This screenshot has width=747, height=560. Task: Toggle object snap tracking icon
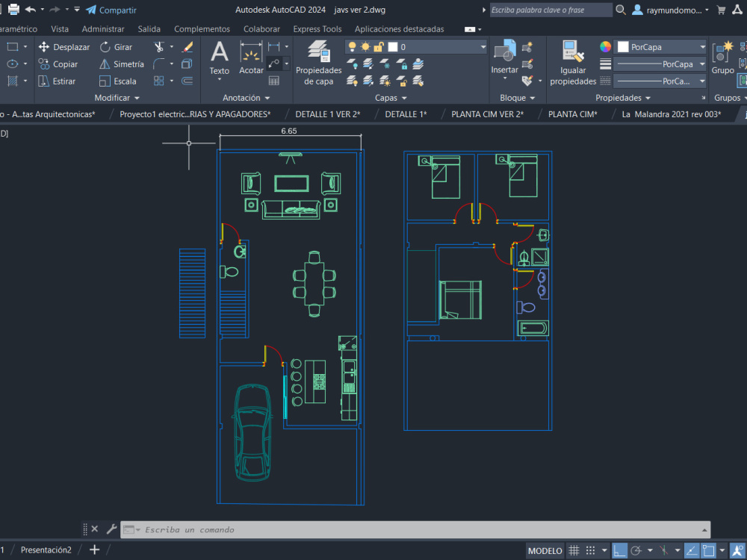[692, 550]
